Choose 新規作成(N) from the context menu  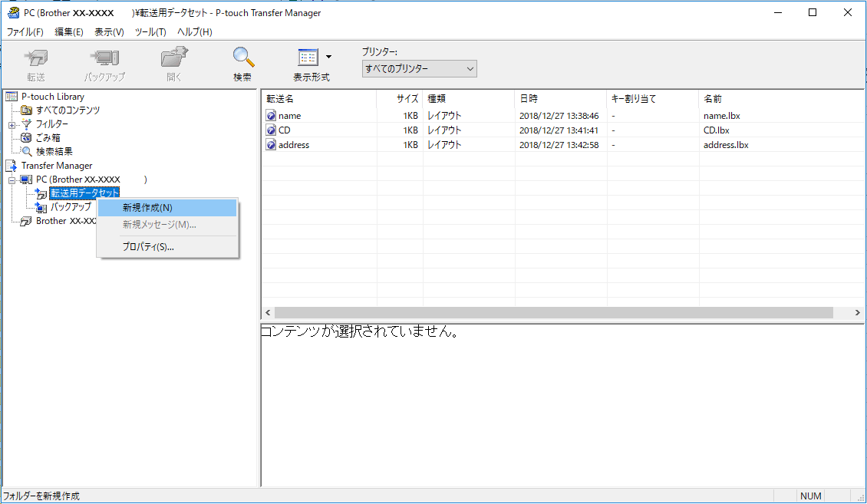(167, 208)
